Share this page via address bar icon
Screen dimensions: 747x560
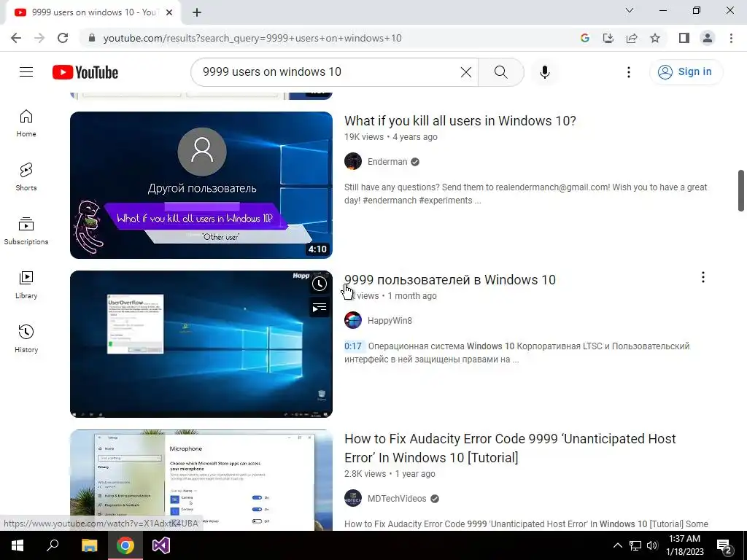[632, 38]
